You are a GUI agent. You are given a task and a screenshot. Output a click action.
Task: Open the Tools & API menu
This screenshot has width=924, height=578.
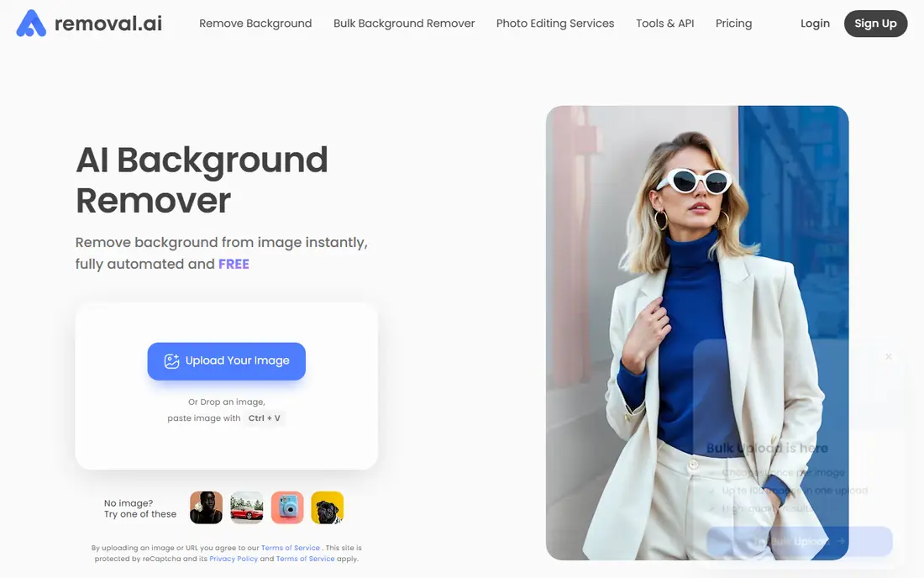tap(664, 24)
